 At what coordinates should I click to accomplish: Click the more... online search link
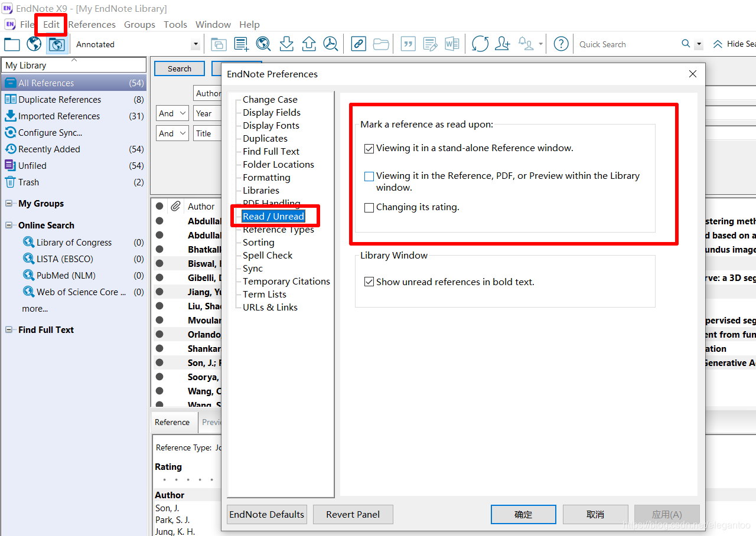[35, 308]
